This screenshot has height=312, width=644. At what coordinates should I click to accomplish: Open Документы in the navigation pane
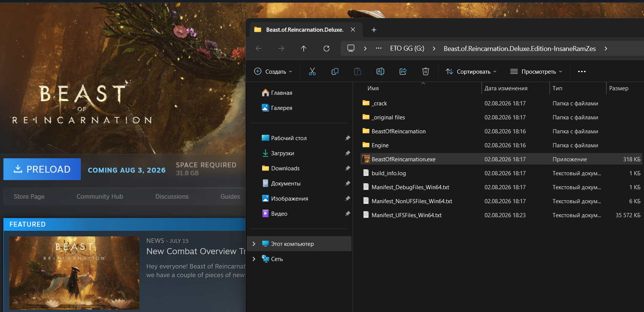click(x=281, y=184)
